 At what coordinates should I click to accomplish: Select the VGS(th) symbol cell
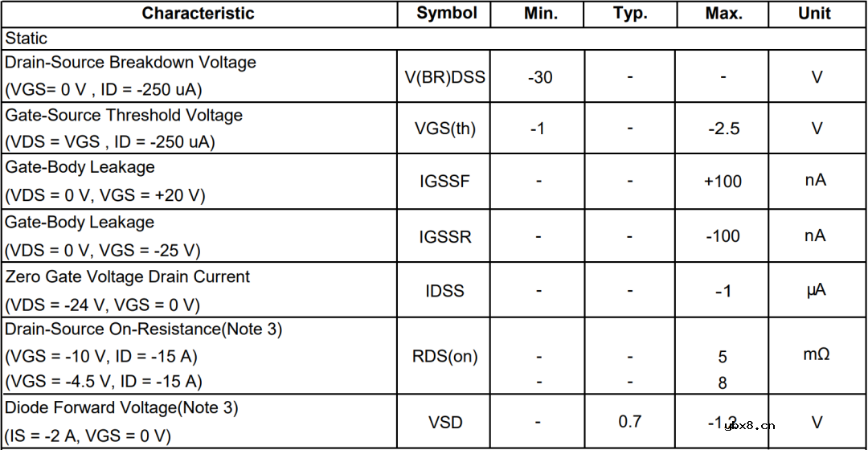tap(445, 129)
